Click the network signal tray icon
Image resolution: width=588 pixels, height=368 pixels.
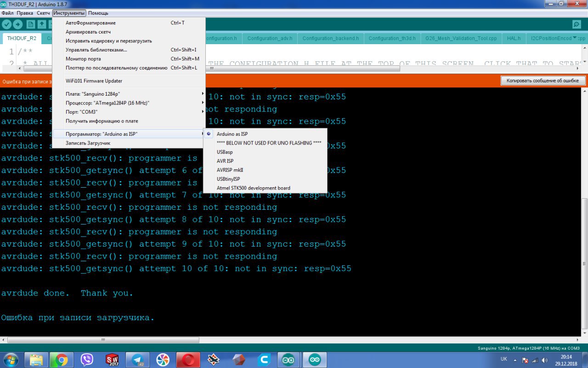click(535, 360)
